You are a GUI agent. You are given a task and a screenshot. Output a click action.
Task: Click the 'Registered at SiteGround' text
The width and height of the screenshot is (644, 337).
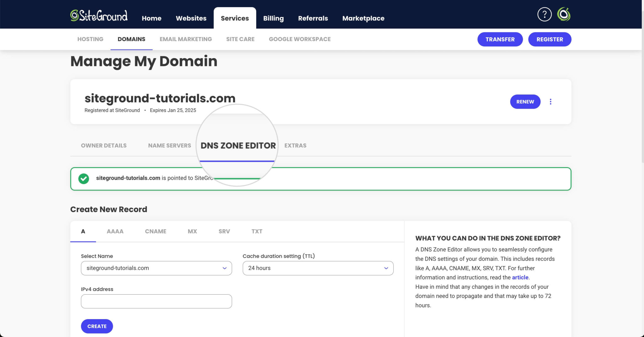point(112,110)
